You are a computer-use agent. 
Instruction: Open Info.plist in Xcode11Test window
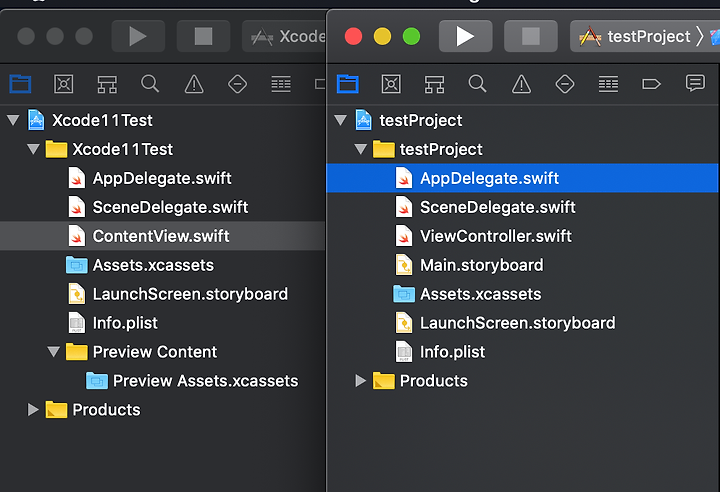(163, 323)
